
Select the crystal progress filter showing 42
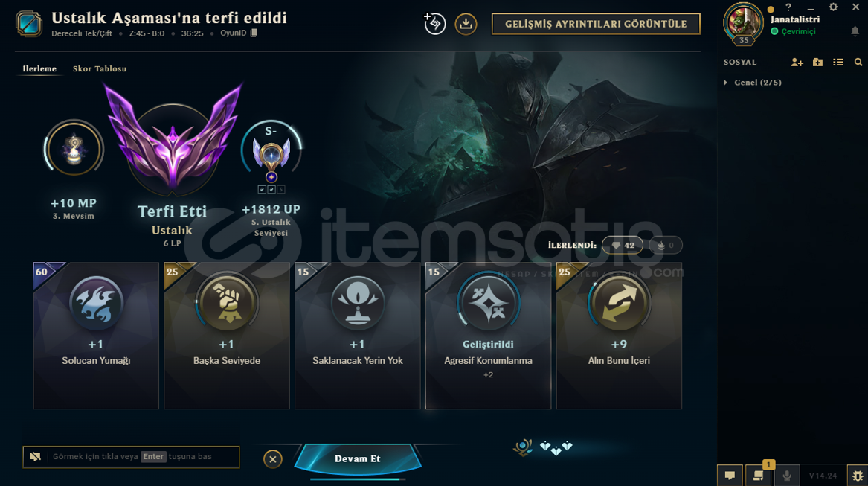pyautogui.click(x=623, y=245)
